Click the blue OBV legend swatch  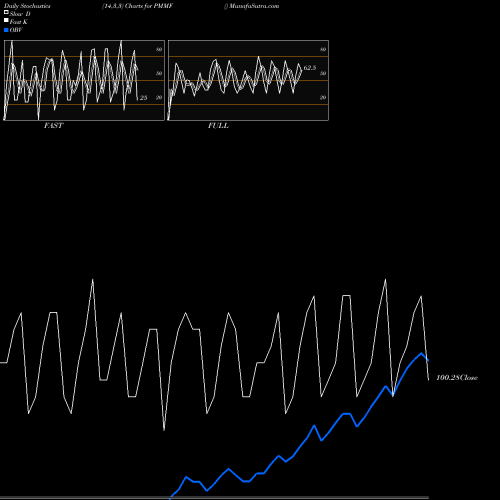point(6,30)
